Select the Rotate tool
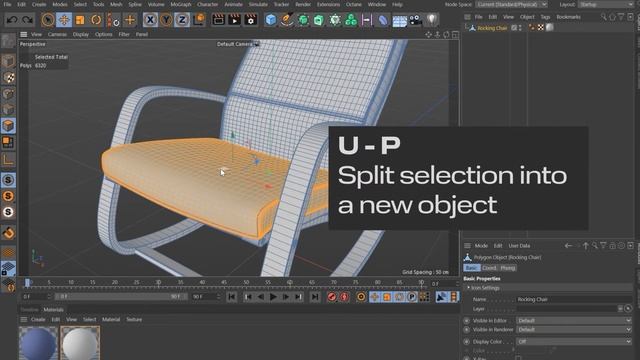The height and width of the screenshot is (360, 640). click(96, 20)
